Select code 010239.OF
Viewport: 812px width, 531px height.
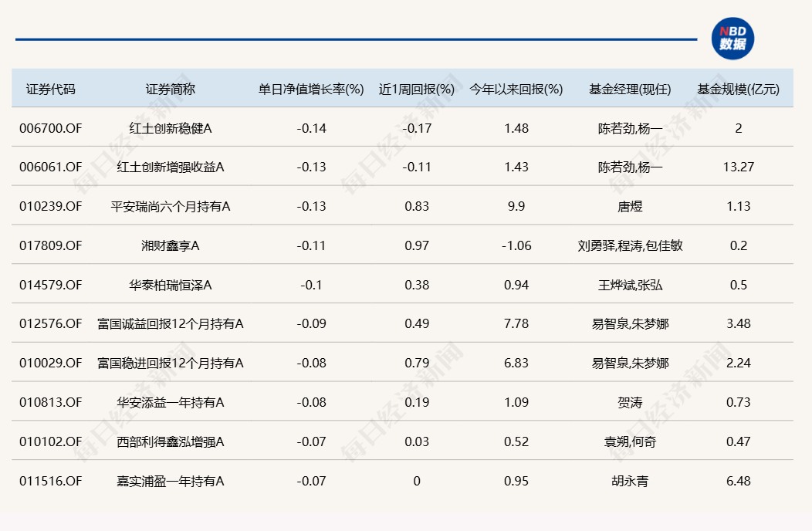pyautogui.click(x=51, y=206)
